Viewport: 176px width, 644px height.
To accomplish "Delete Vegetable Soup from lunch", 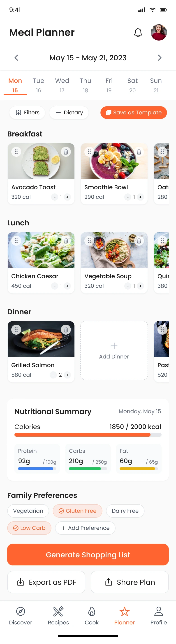I will [139, 241].
